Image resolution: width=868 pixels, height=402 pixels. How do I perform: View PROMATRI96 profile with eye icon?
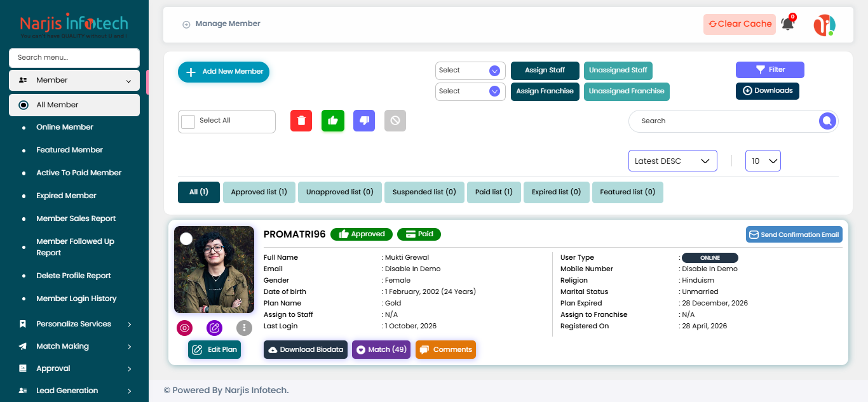click(x=185, y=328)
